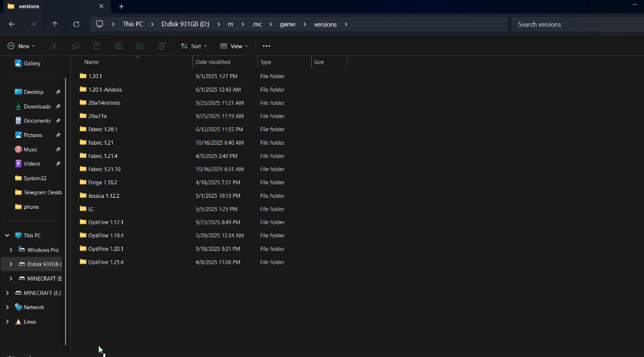Open the Sort dropdown
This screenshot has height=357, width=644.
coord(194,46)
